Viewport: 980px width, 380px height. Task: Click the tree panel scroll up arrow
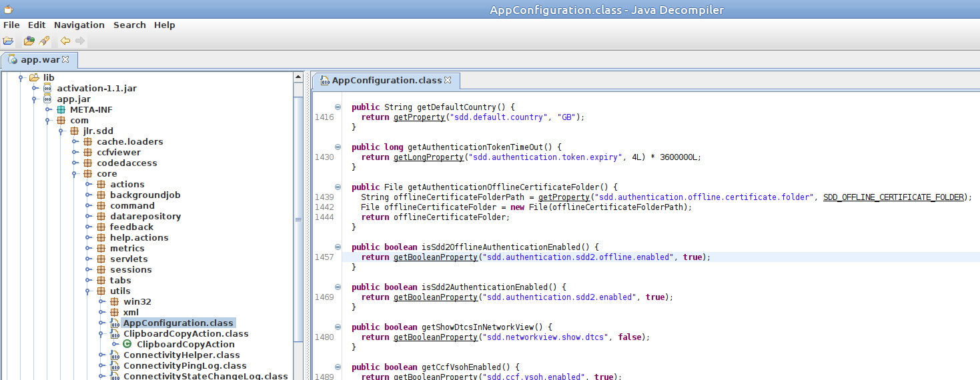pos(298,77)
